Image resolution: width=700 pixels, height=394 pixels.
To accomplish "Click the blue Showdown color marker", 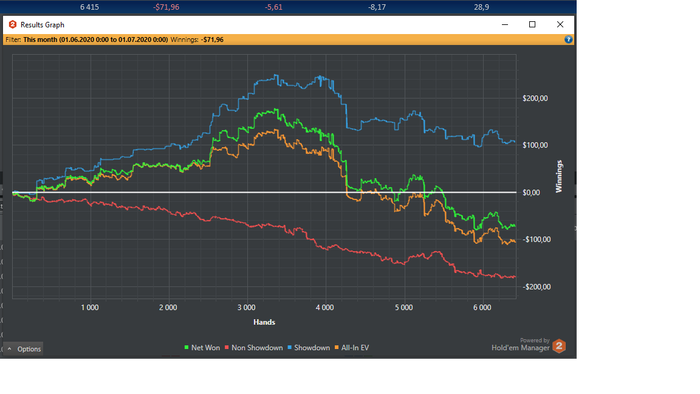I will [289, 348].
